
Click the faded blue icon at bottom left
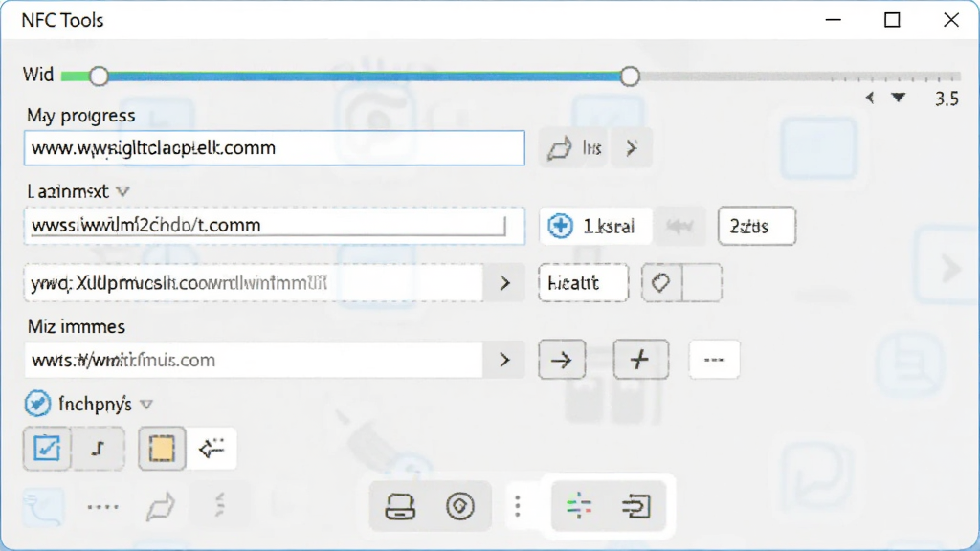click(x=44, y=507)
